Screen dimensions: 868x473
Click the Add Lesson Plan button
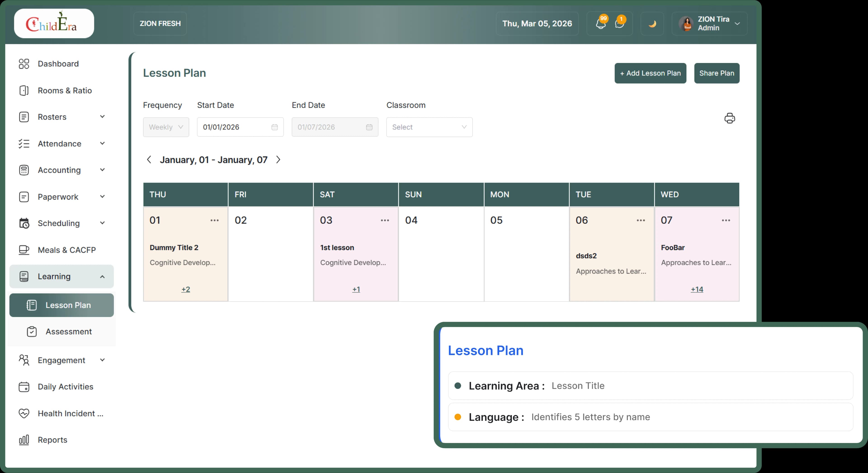pyautogui.click(x=650, y=73)
